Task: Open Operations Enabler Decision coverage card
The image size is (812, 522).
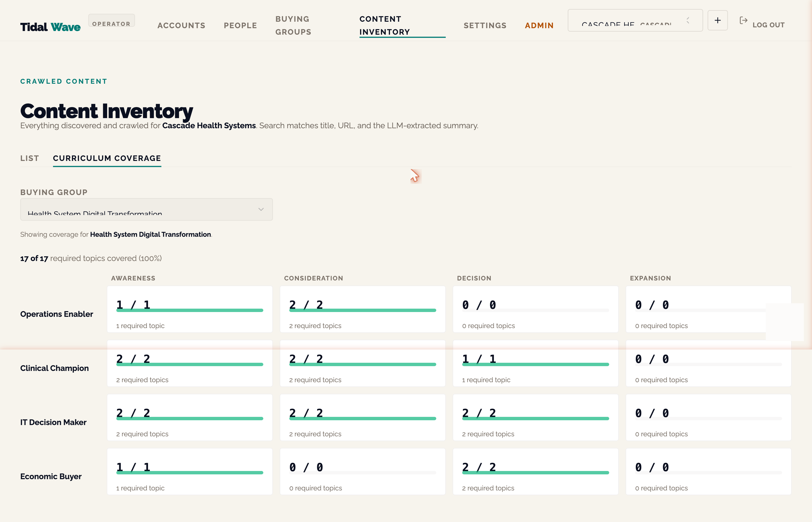Action: (535, 309)
